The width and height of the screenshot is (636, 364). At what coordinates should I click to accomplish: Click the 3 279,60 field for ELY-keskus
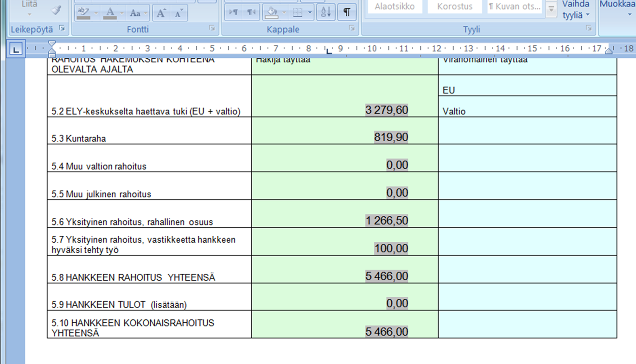click(387, 110)
